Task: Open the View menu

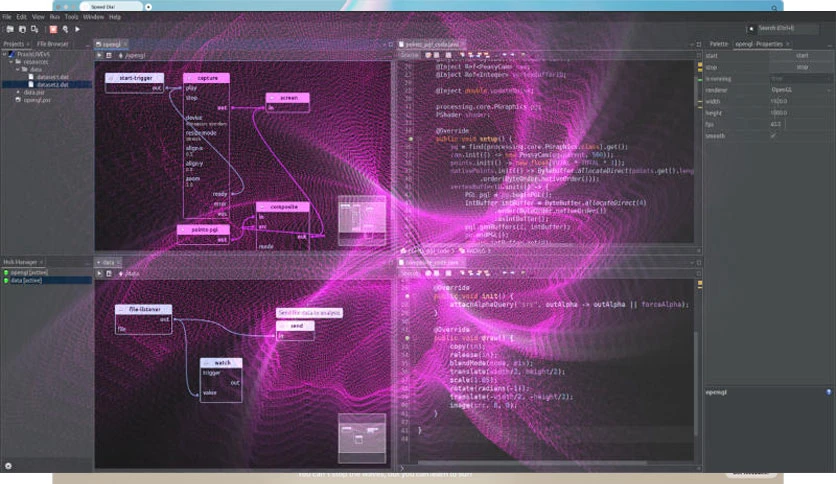Action: 38,17
